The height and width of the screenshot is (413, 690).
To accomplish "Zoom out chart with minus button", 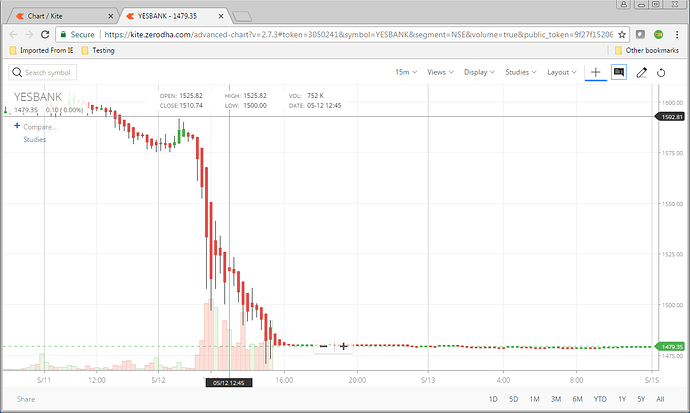I will pyautogui.click(x=322, y=347).
